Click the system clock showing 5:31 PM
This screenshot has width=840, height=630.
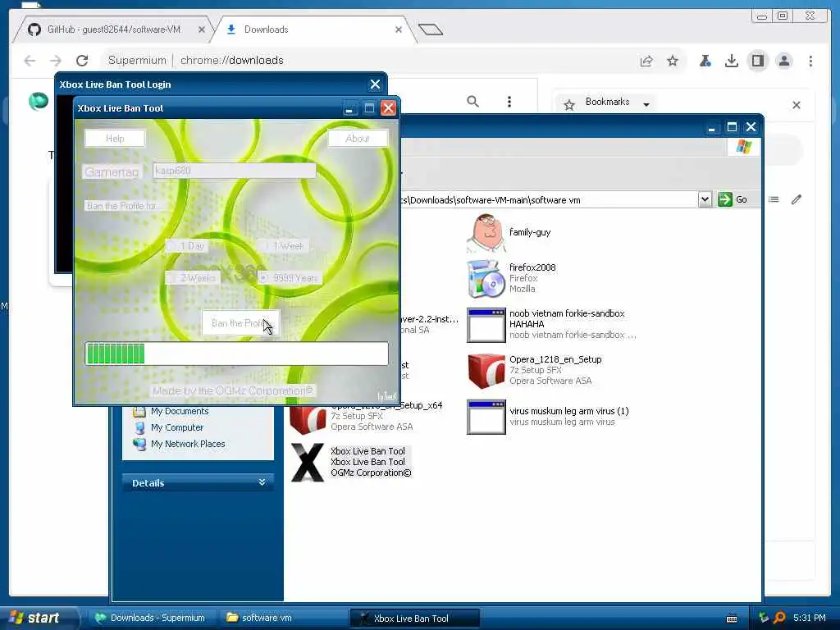click(x=810, y=618)
